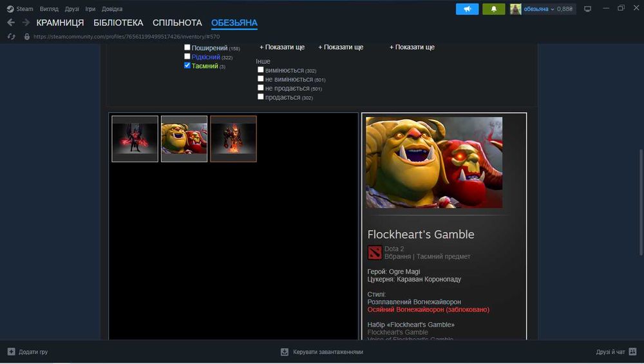Open Довідка menu

click(112, 8)
